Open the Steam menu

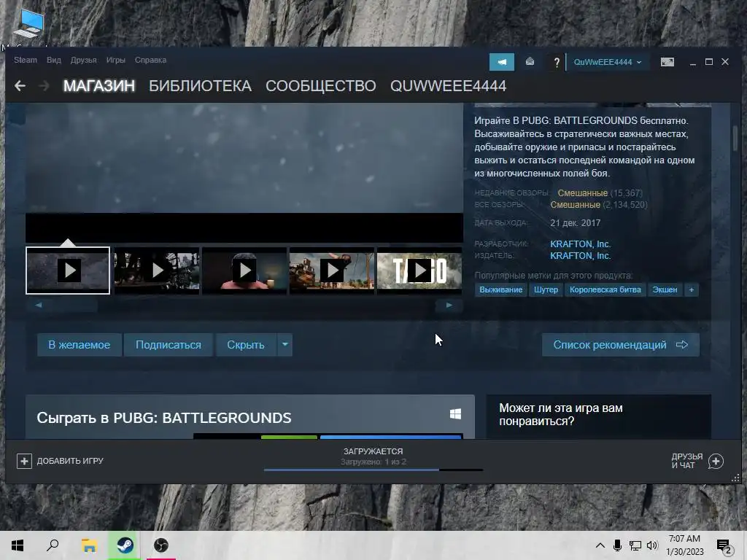coord(26,60)
